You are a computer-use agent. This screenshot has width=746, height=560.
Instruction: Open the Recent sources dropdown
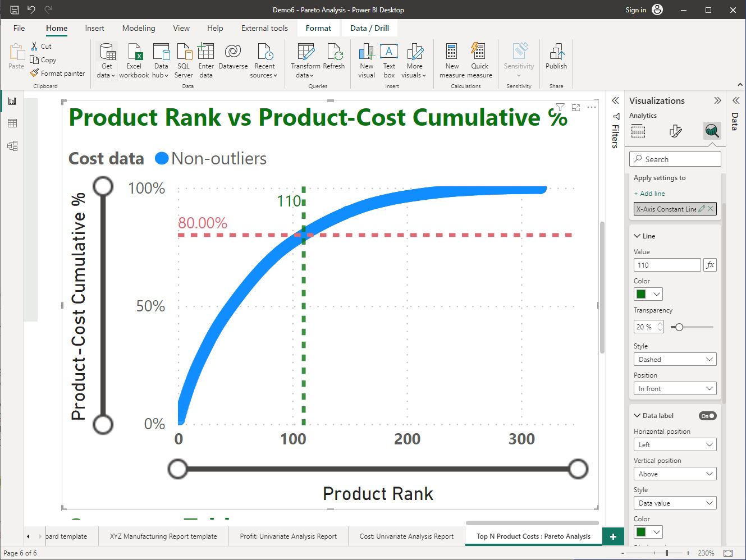coord(264,75)
